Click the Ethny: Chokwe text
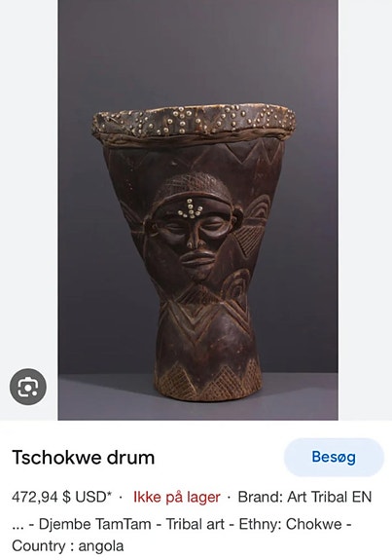 [x=290, y=524]
